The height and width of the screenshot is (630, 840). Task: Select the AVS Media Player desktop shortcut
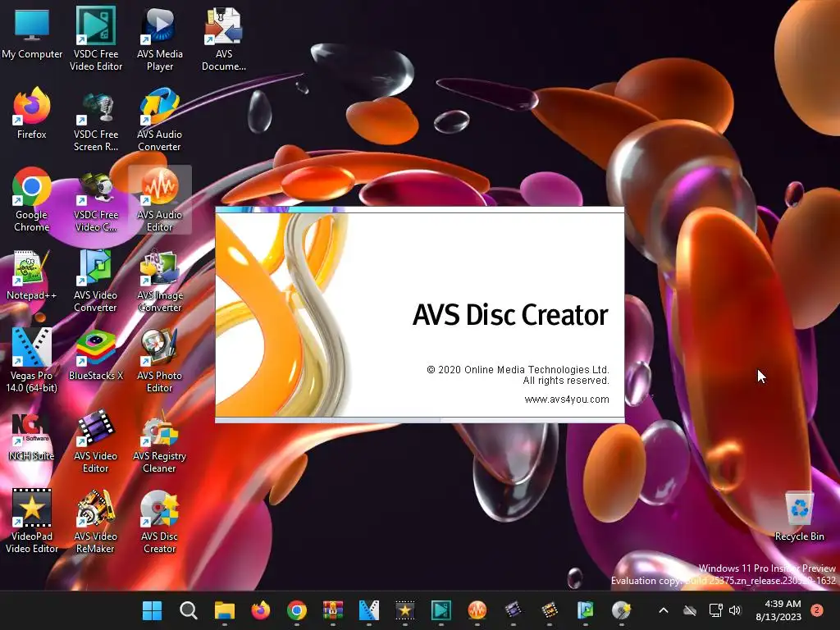tap(160, 39)
